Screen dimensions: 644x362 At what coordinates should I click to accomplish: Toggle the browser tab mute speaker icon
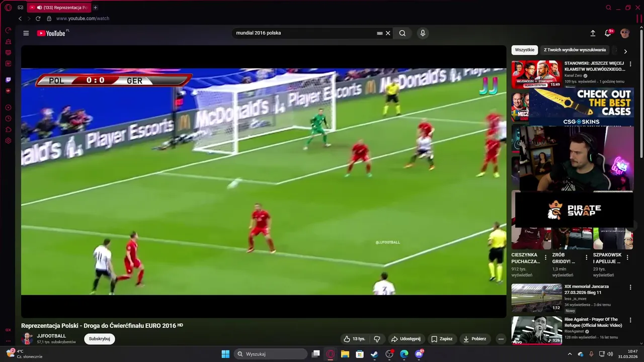[39, 8]
